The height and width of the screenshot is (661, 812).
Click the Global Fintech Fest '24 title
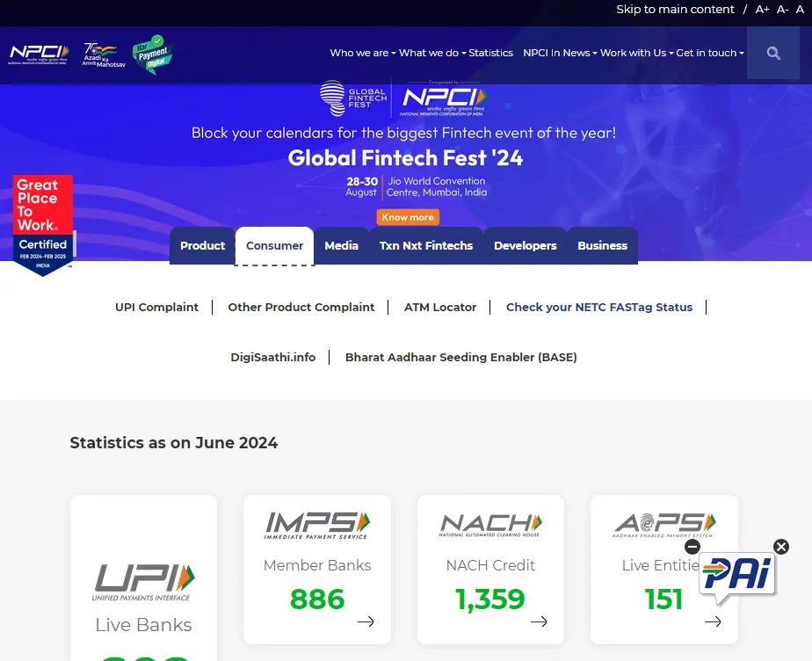[405, 158]
